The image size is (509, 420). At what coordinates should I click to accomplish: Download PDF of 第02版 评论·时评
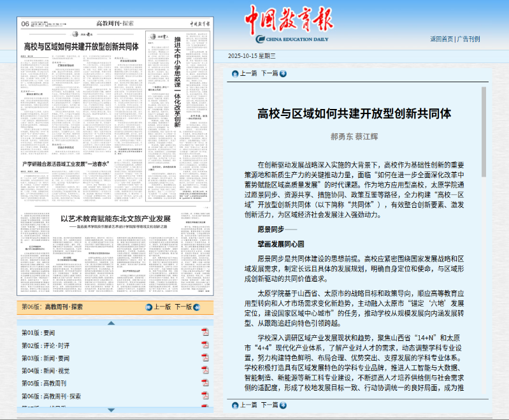[x=205, y=345]
